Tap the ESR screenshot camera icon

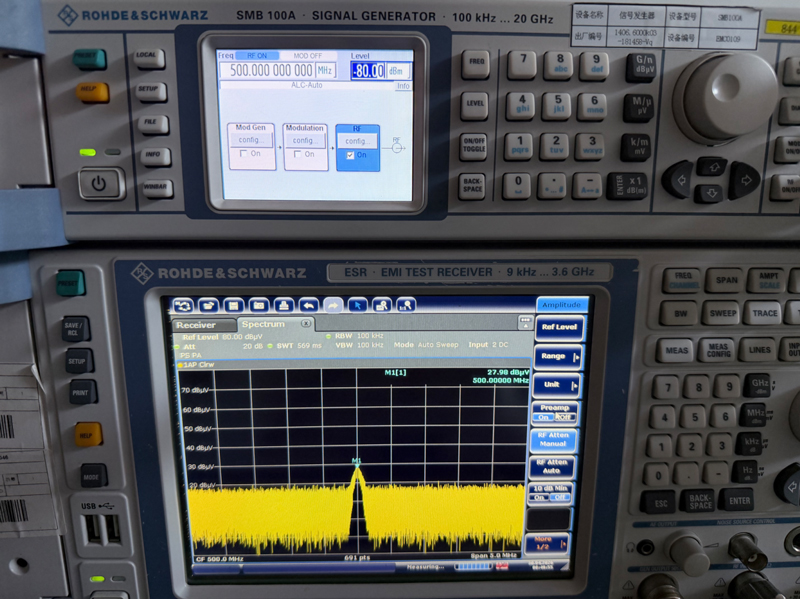(259, 305)
